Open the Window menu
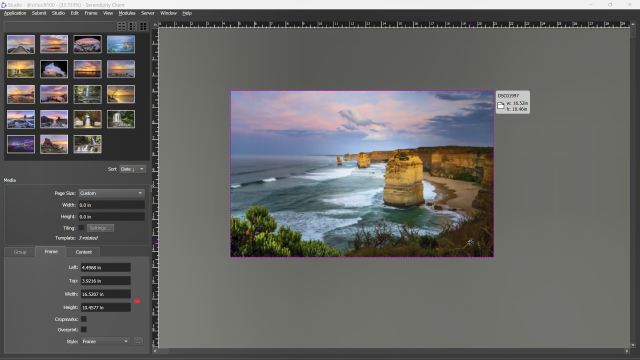The height and width of the screenshot is (360, 640). pyautogui.click(x=168, y=13)
